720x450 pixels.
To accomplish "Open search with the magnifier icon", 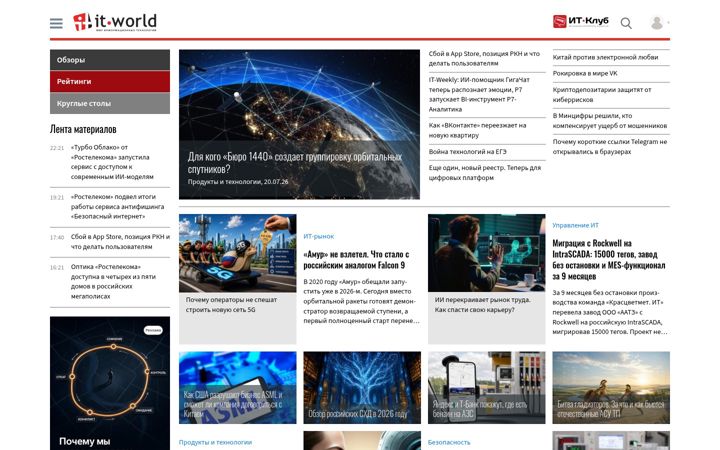I will click(626, 23).
